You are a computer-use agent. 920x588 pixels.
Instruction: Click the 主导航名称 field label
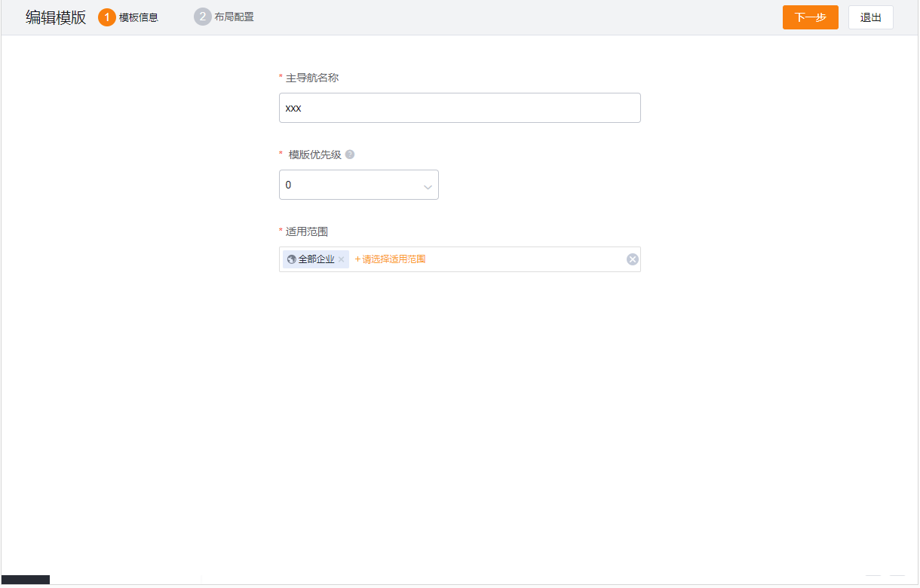click(312, 78)
